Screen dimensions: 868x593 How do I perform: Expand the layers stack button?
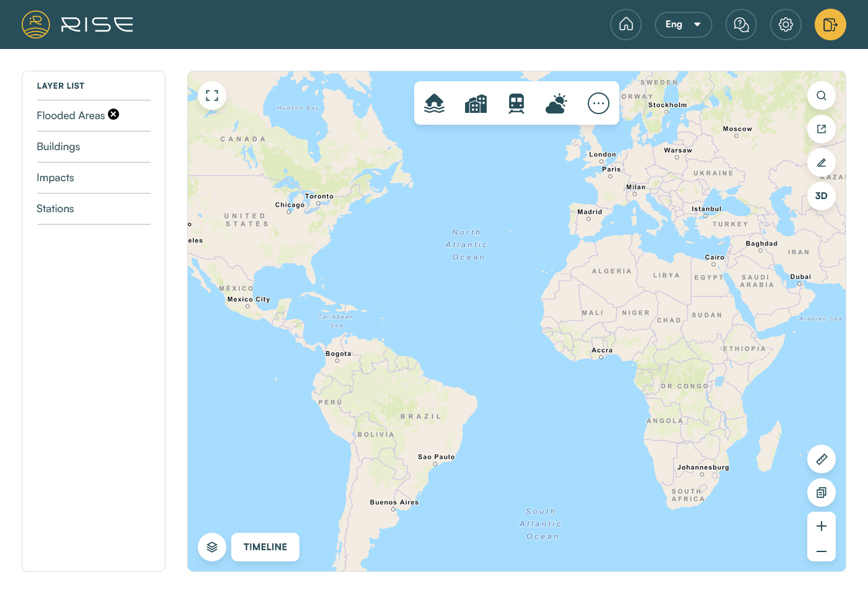coord(212,547)
